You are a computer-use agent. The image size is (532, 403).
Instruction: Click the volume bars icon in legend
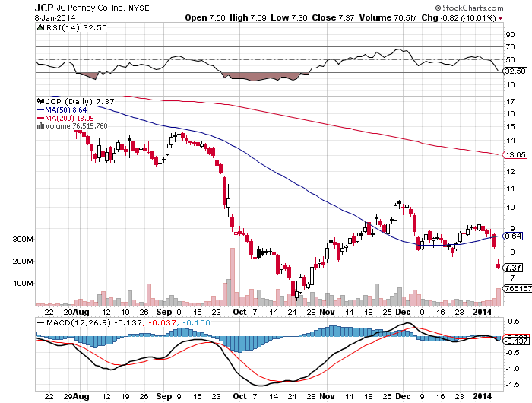point(40,126)
